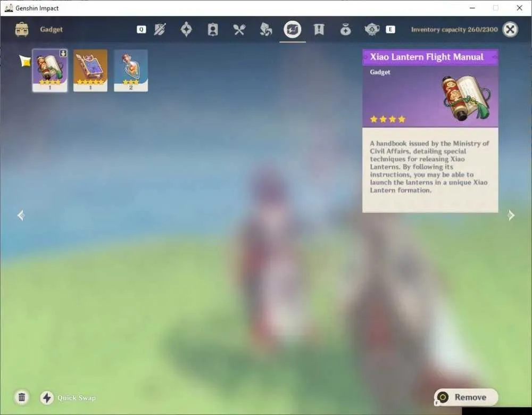The width and height of the screenshot is (532, 415).
Task: Click the Q previous-tab key hint
Action: click(141, 29)
